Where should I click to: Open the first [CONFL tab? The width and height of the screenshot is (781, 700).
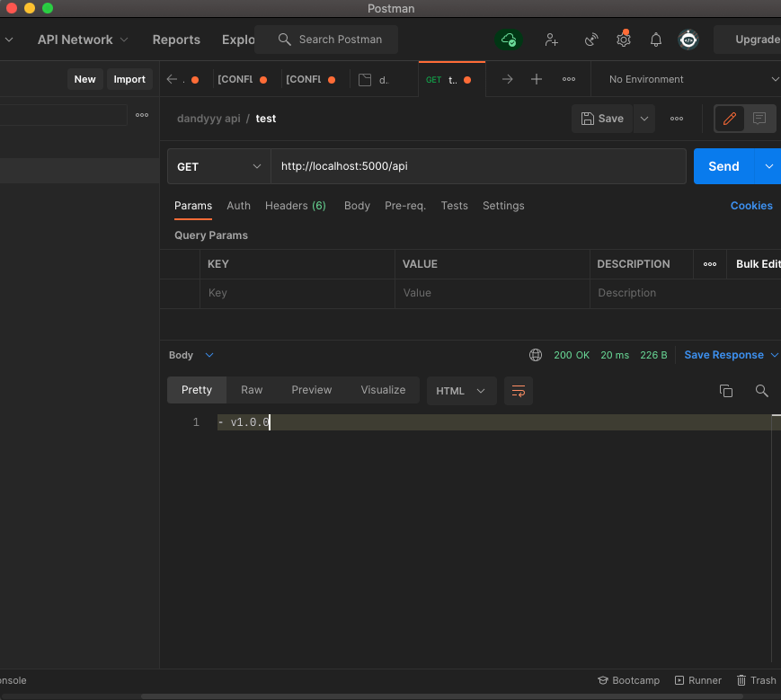point(242,79)
